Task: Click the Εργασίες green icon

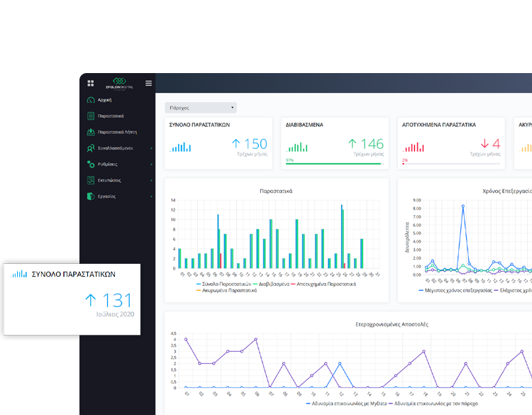Action: point(91,196)
